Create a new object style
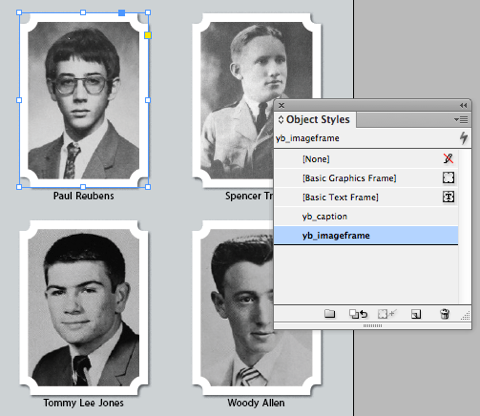This screenshot has width=480, height=416. pos(416,314)
